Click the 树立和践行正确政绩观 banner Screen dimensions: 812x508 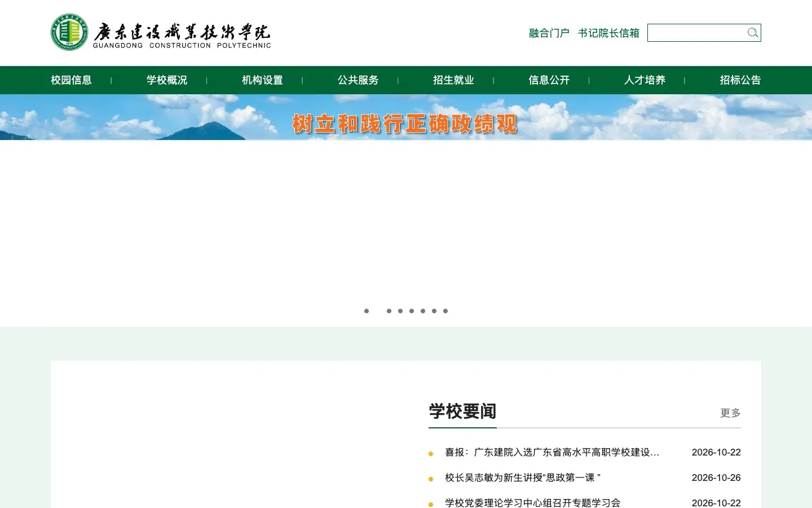pyautogui.click(x=406, y=117)
